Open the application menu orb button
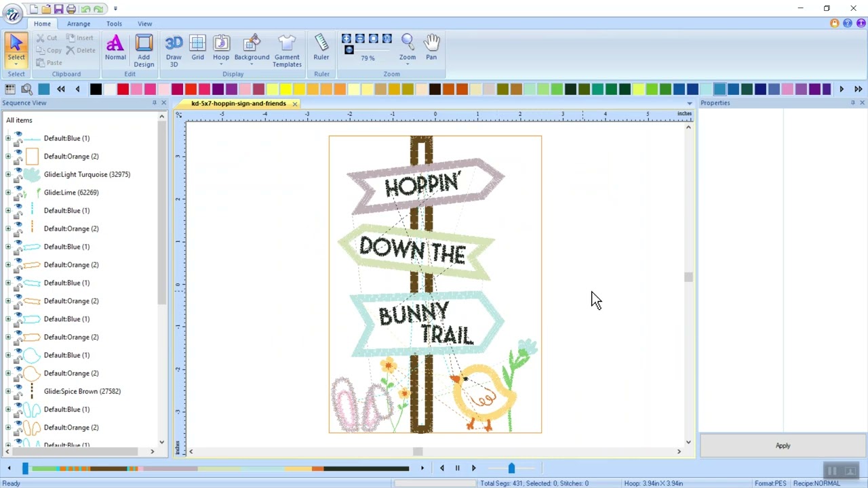 tap(12, 14)
